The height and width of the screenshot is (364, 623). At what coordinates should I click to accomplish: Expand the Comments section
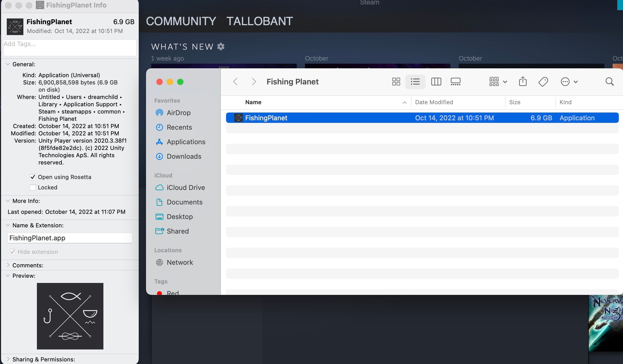pyautogui.click(x=8, y=265)
